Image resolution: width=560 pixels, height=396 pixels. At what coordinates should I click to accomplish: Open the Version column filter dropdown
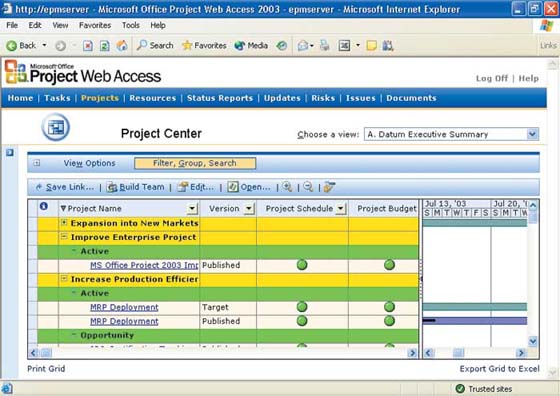point(249,209)
